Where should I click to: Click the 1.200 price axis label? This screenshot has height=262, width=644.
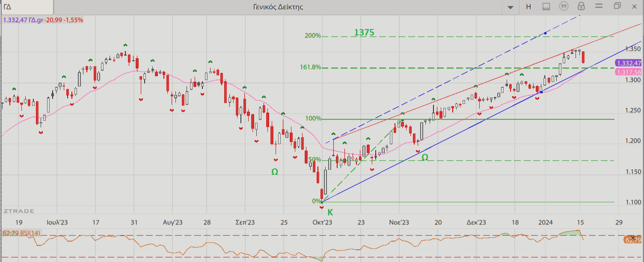pos(632,141)
